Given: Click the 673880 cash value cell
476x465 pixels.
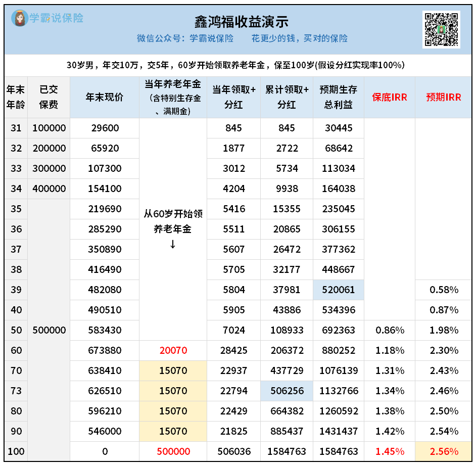Looking at the screenshot, I should pos(105,350).
